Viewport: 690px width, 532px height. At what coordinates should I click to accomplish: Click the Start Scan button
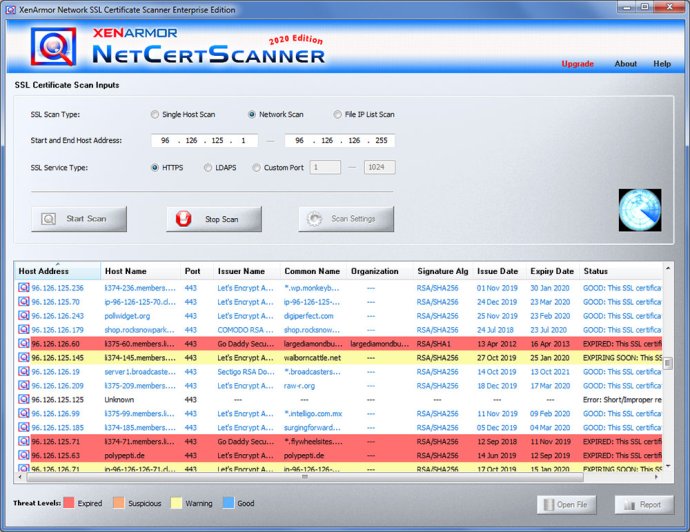(x=79, y=219)
